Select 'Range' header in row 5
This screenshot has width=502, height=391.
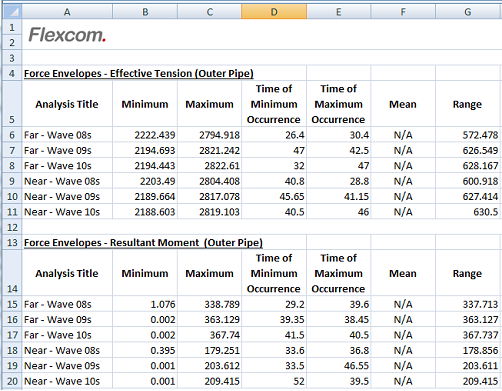pyautogui.click(x=468, y=104)
